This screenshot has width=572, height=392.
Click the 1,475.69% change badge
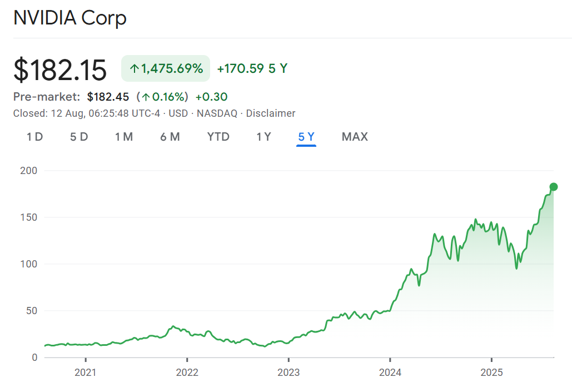click(x=166, y=69)
